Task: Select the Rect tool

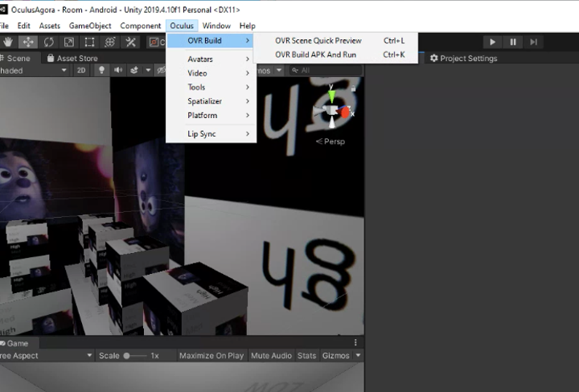Action: (x=89, y=42)
